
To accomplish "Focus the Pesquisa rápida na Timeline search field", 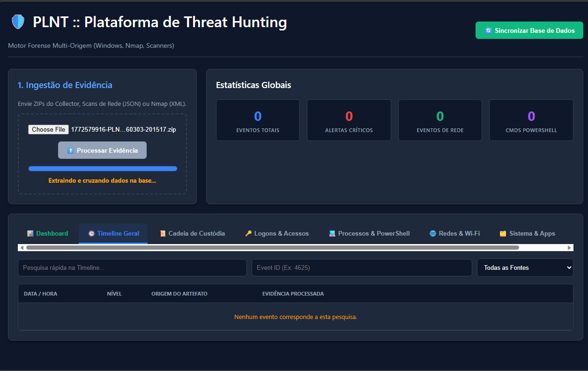I will pos(132,267).
